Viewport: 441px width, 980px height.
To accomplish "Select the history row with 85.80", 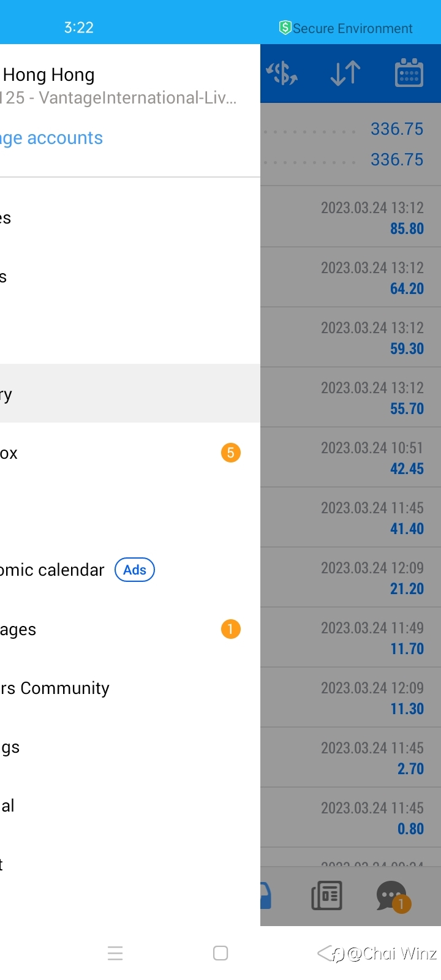I will coord(350,217).
